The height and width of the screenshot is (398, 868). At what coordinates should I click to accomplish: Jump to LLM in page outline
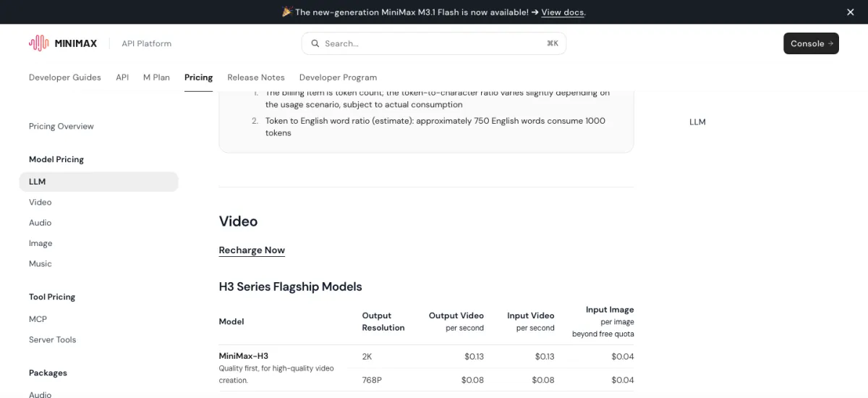click(x=697, y=122)
